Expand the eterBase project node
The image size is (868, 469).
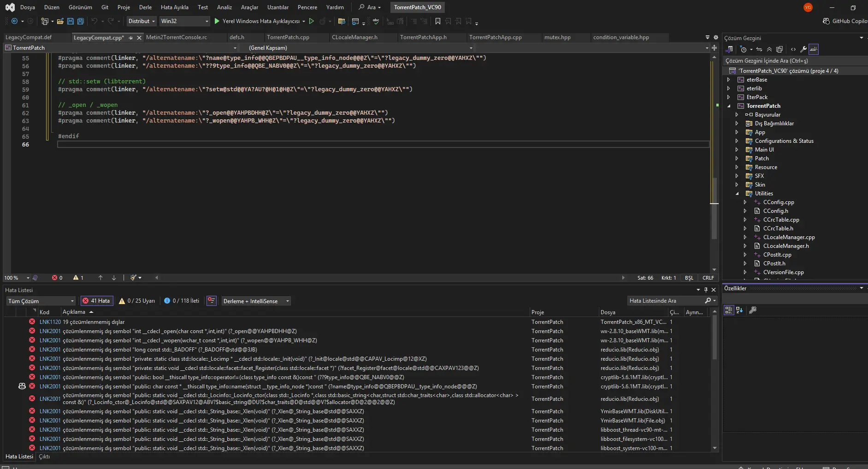pos(729,80)
